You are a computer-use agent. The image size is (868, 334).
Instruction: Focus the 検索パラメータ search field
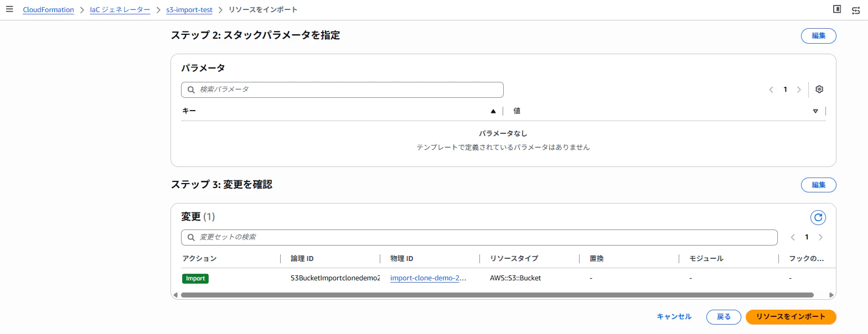coord(342,90)
